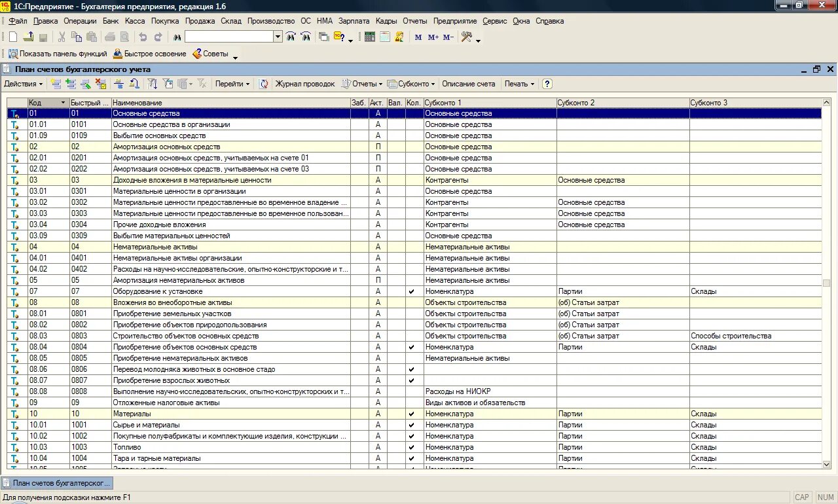This screenshot has height=504, width=838.
Task: Expand the overflow arrow after the wrench icon
Action: tap(478, 41)
